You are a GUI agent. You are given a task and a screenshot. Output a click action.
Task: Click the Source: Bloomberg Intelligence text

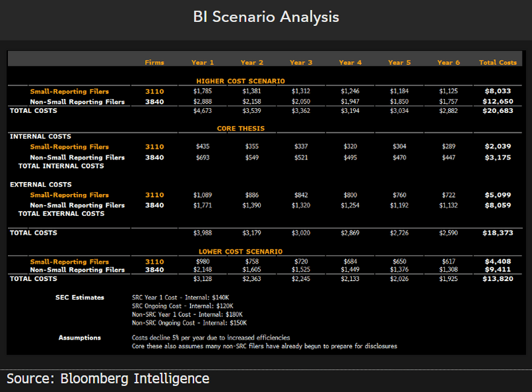(108, 379)
